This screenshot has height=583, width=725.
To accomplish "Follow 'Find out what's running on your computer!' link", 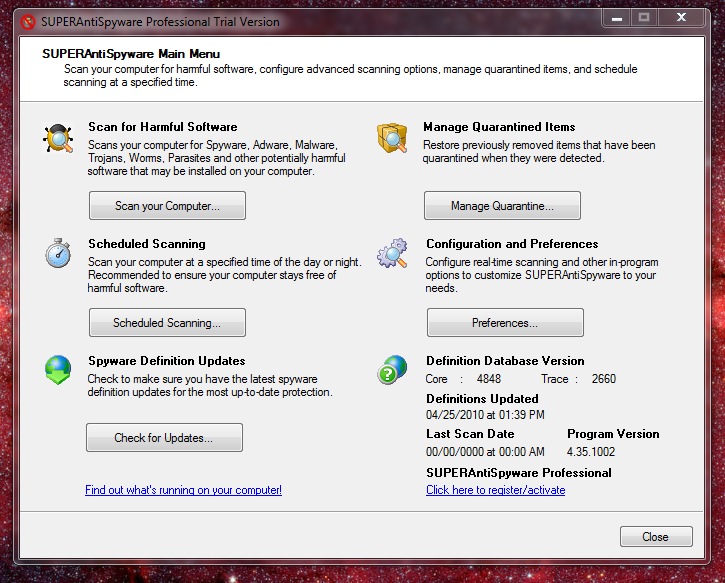I will click(x=184, y=490).
